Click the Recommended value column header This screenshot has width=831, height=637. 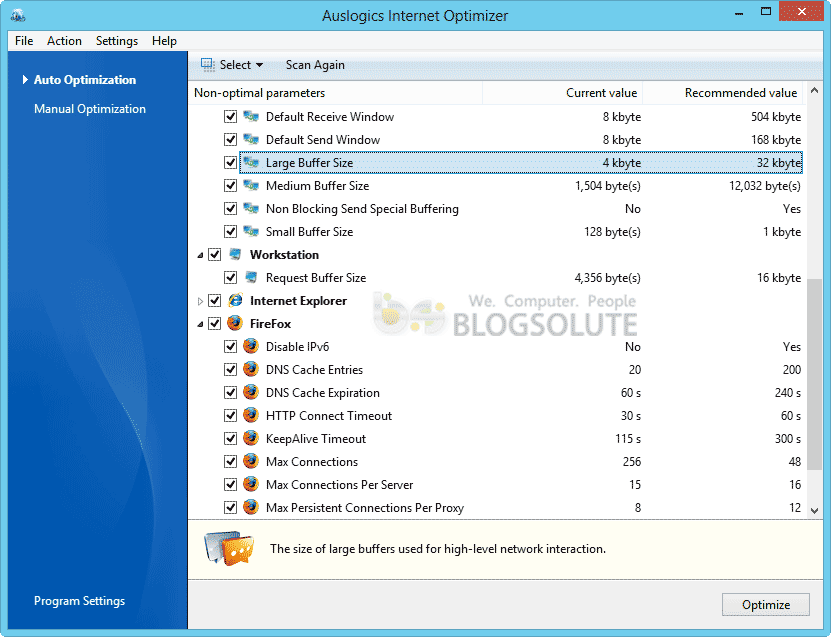point(723,93)
